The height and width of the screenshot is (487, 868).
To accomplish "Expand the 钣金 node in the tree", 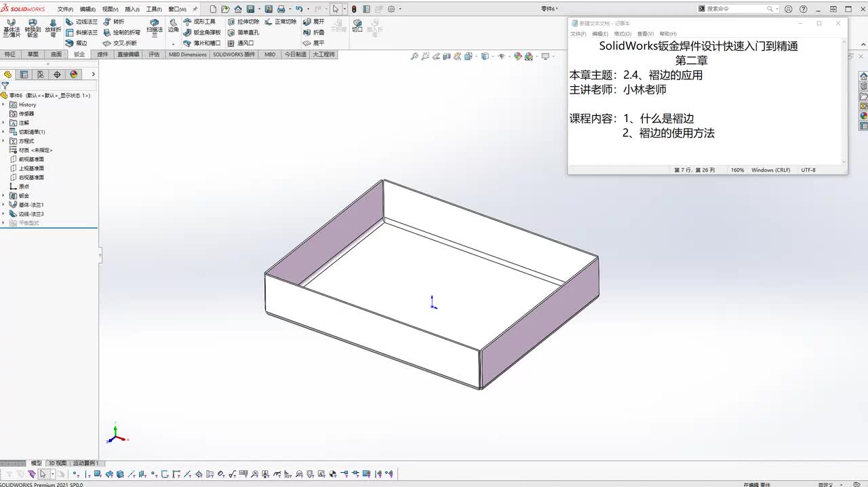I will tap(3, 195).
